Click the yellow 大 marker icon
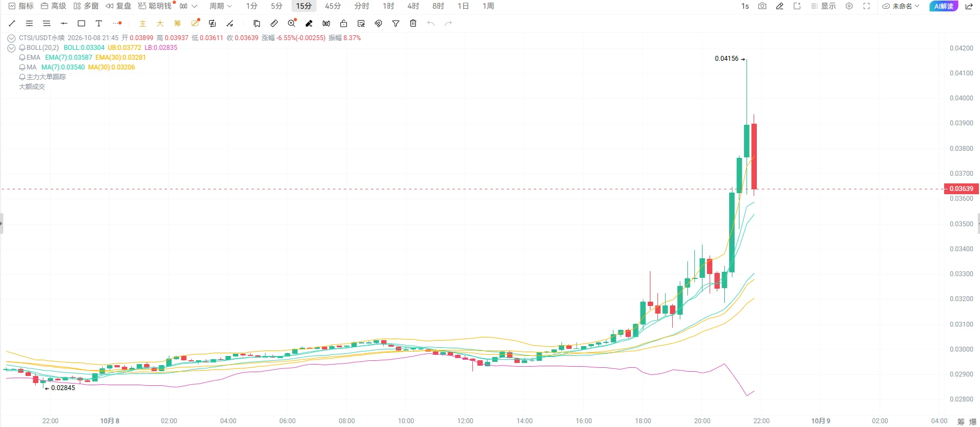 (160, 23)
